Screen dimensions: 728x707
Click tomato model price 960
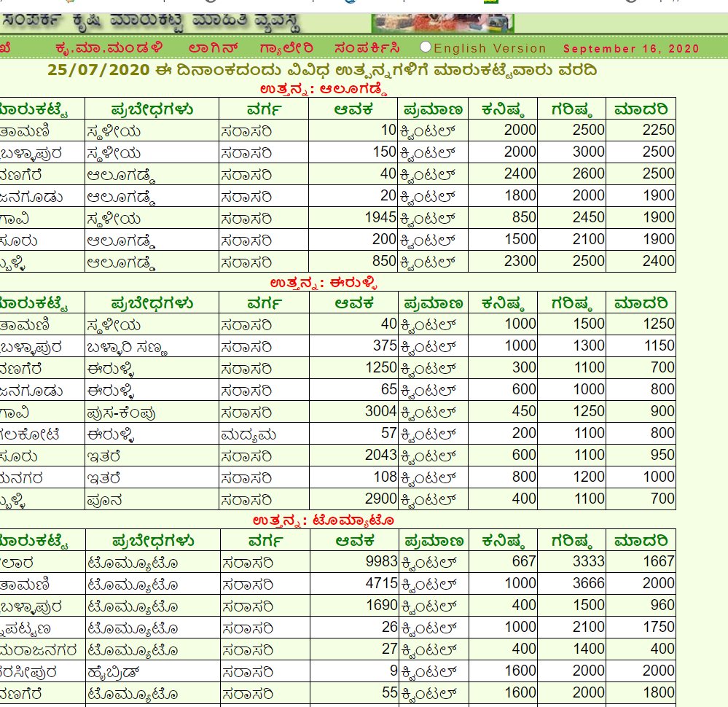coord(662,605)
